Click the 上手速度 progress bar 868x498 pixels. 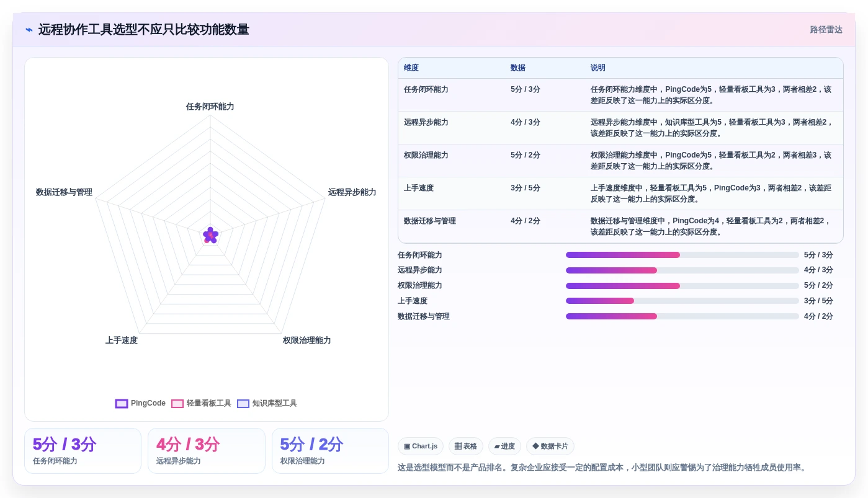click(x=682, y=301)
